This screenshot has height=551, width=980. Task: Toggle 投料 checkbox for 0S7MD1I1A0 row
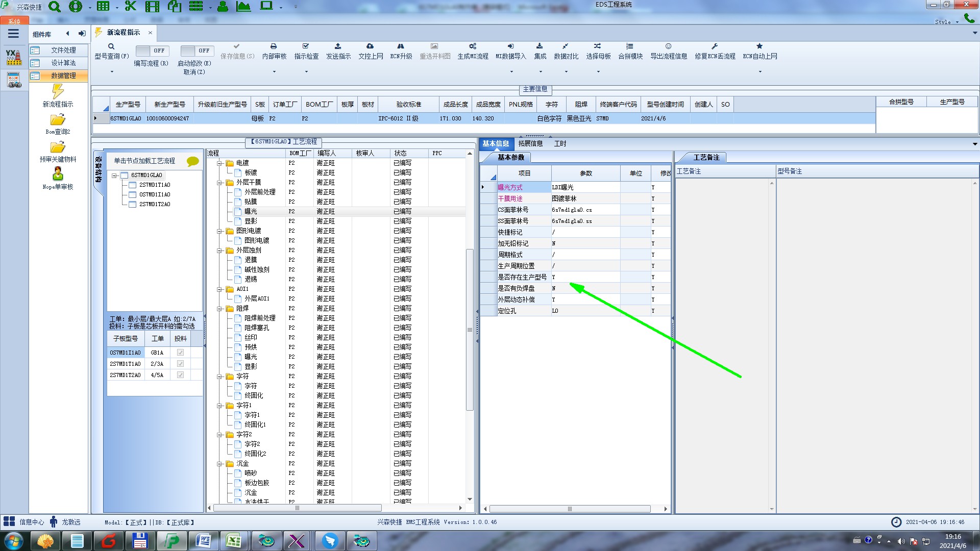(180, 353)
